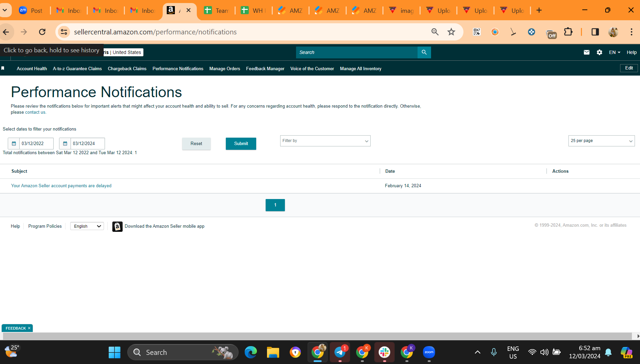The width and height of the screenshot is (640, 364).
Task: Click the Edit button in nav bar
Action: 629,68
